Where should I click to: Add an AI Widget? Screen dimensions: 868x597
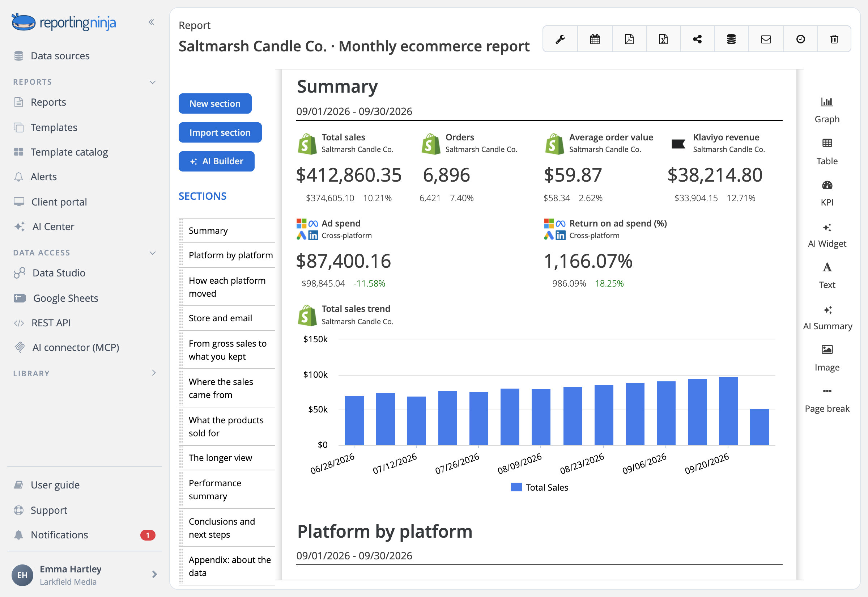(826, 235)
